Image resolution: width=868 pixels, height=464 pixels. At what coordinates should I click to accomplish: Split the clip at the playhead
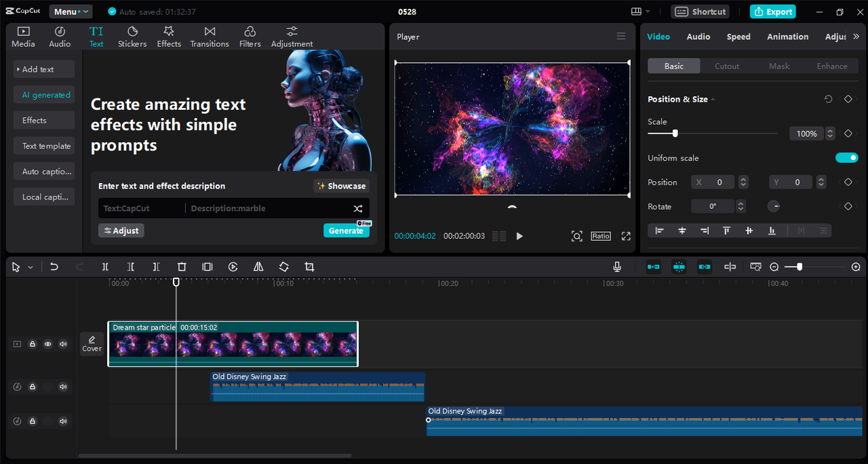coord(105,267)
